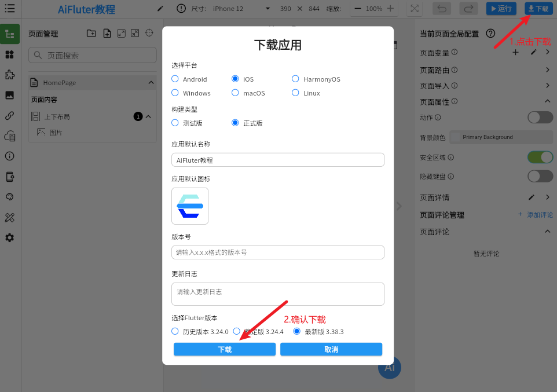The width and height of the screenshot is (557, 392).
Task: Click the 版本号 version input field
Action: pyautogui.click(x=278, y=252)
